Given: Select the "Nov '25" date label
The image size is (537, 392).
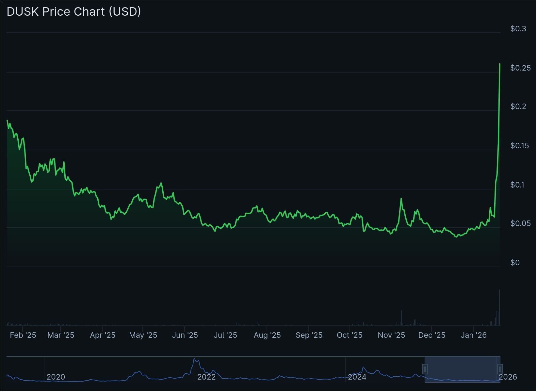Looking at the screenshot, I should 391,335.
